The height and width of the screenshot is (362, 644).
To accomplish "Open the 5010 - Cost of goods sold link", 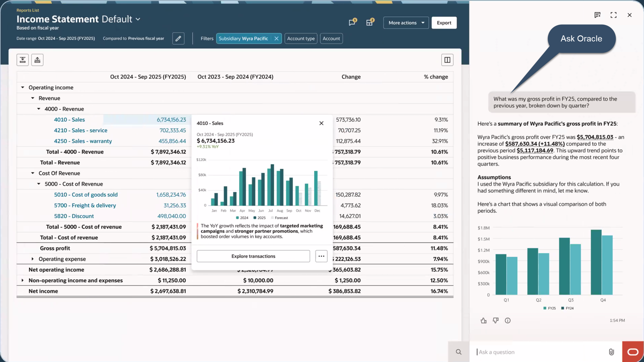I will click(86, 194).
